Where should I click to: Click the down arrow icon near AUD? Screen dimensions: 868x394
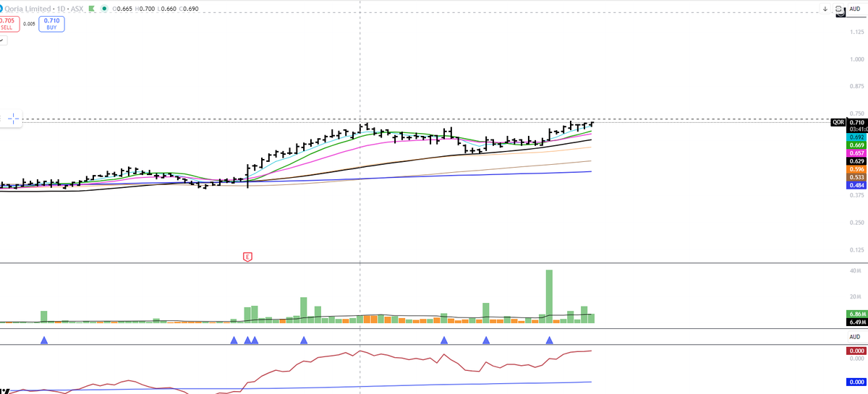(x=825, y=9)
